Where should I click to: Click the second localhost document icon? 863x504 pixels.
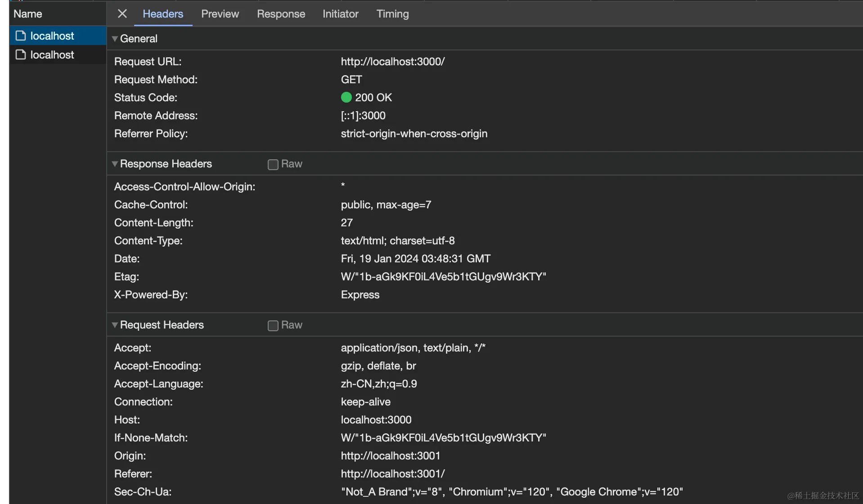tap(21, 54)
